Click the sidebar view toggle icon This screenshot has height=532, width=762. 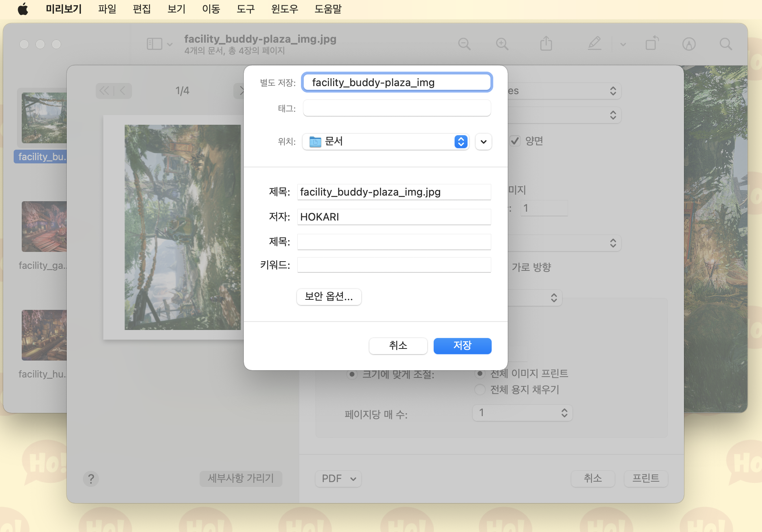(154, 44)
